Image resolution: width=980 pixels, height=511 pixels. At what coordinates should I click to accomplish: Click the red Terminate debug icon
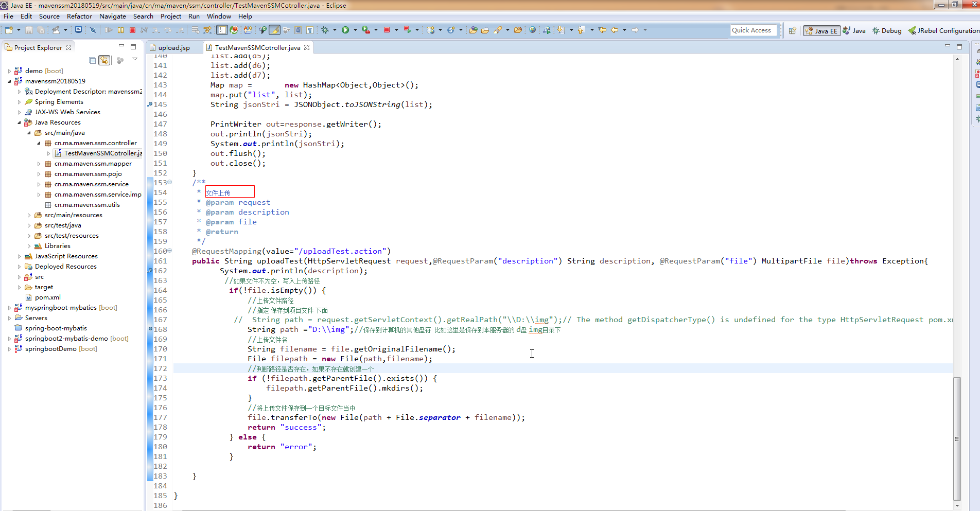[x=132, y=30]
